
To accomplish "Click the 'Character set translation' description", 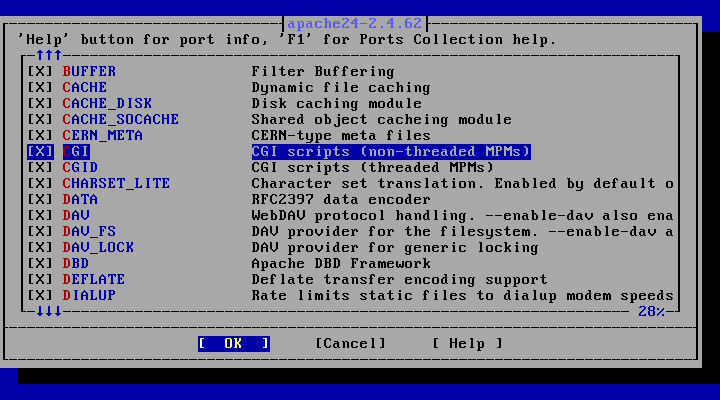I will click(x=462, y=184).
